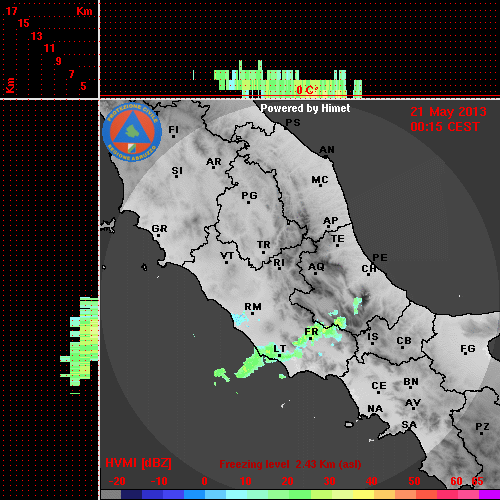Click the FG city label
Image resolution: width=500 pixels, height=500 pixels.
tap(468, 349)
